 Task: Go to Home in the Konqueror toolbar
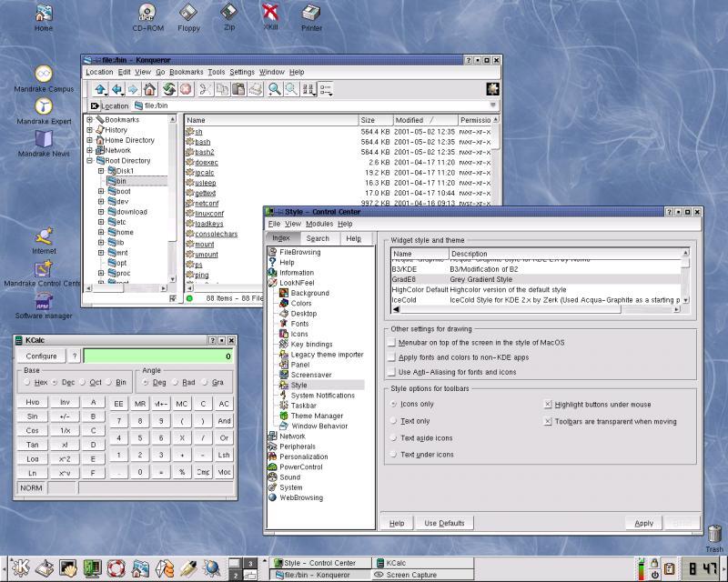point(149,89)
